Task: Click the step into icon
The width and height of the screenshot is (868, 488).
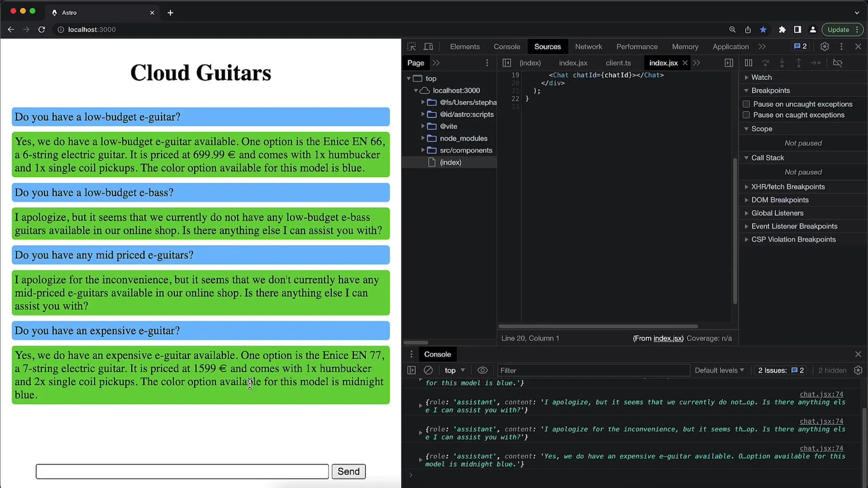Action: click(782, 63)
